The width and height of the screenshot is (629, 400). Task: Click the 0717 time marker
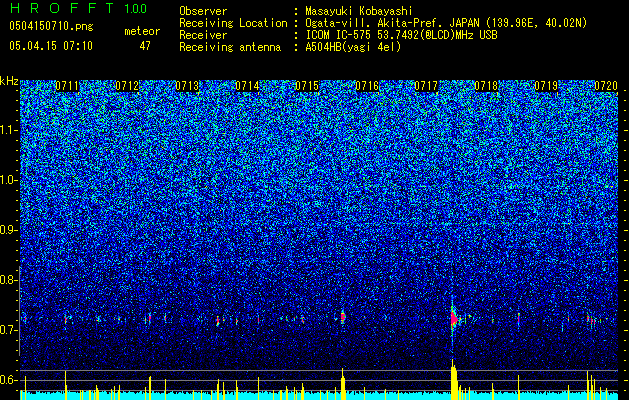pyautogui.click(x=426, y=86)
